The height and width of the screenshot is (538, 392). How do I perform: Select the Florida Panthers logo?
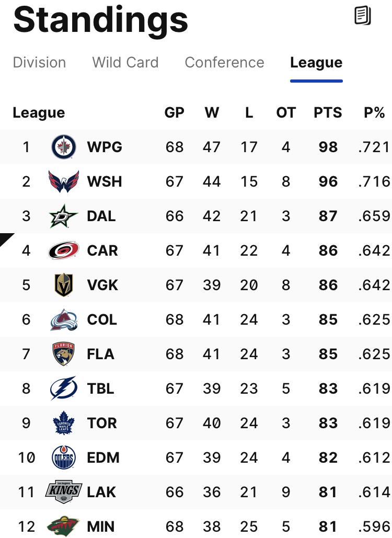[63, 354]
